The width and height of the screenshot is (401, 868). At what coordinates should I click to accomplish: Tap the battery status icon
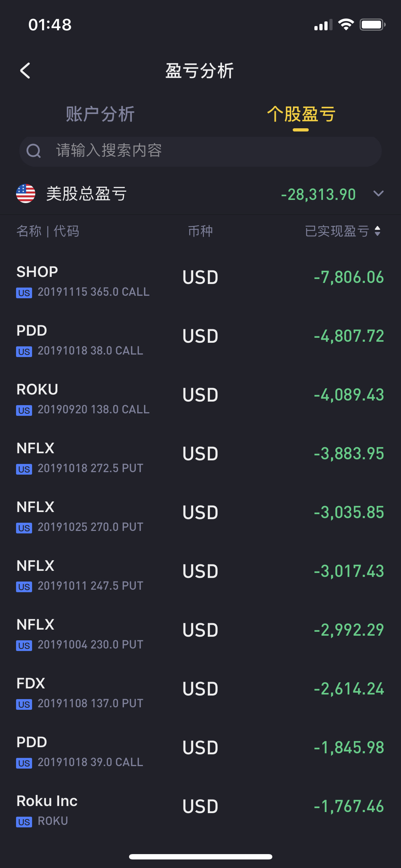click(x=372, y=25)
